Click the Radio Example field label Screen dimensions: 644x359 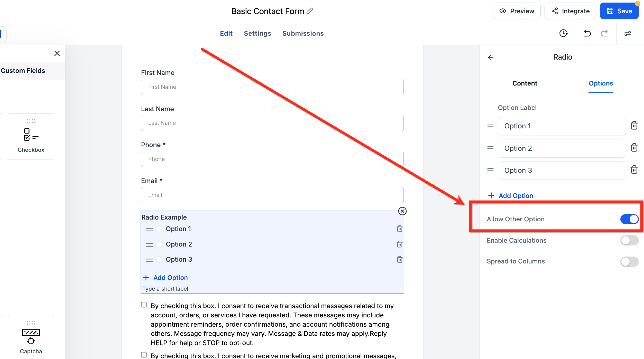coord(164,217)
